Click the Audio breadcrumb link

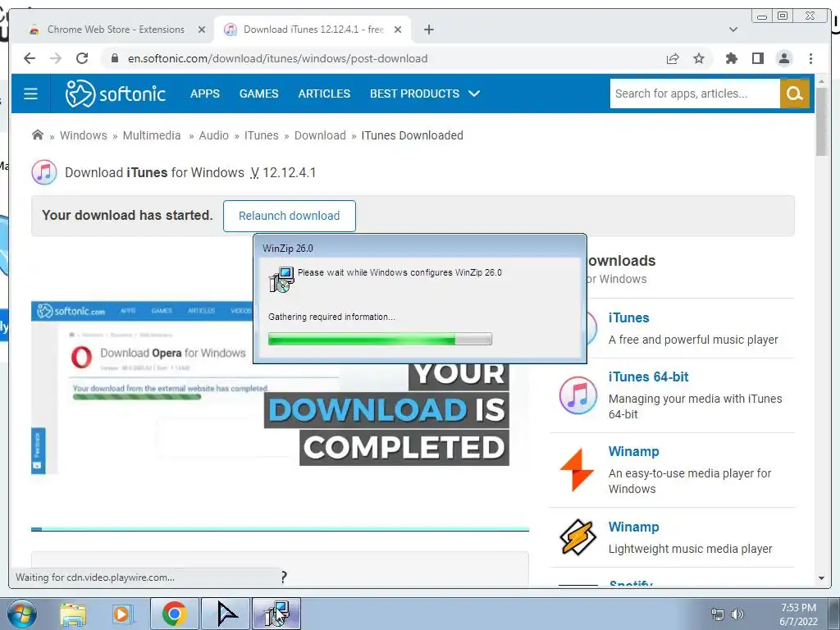pyautogui.click(x=214, y=135)
